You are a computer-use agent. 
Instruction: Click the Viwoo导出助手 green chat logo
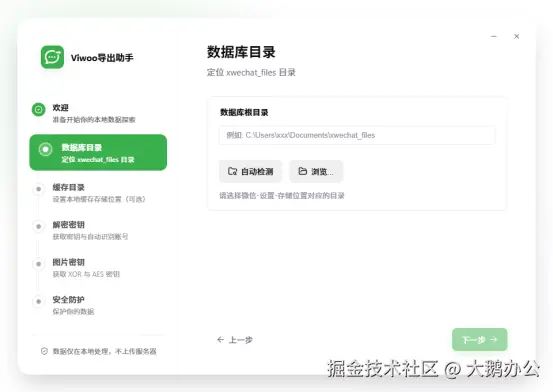(x=52, y=57)
